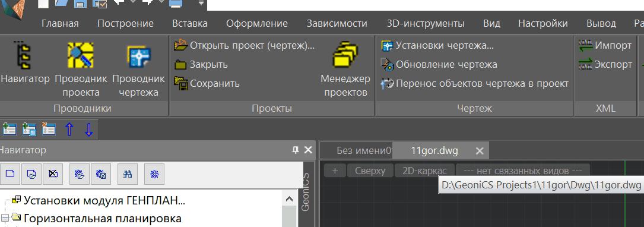Screen dimensions: 644x227
Task: Click the GeoniCS vertical side tab
Action: click(306, 192)
